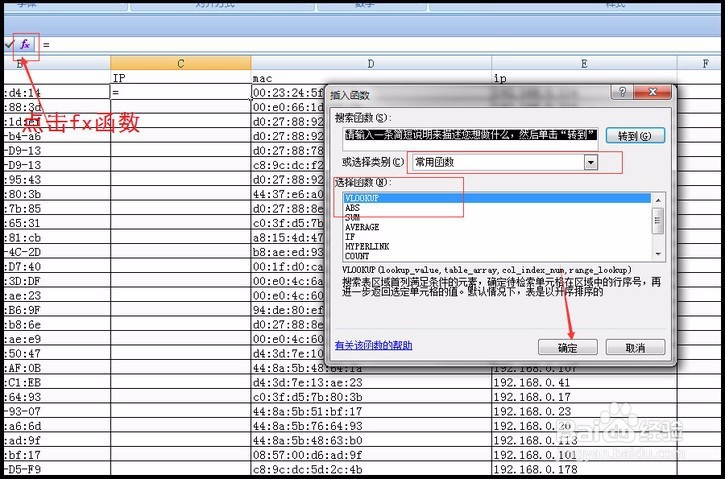Select IF in function list
The width and height of the screenshot is (725, 479).
497,237
